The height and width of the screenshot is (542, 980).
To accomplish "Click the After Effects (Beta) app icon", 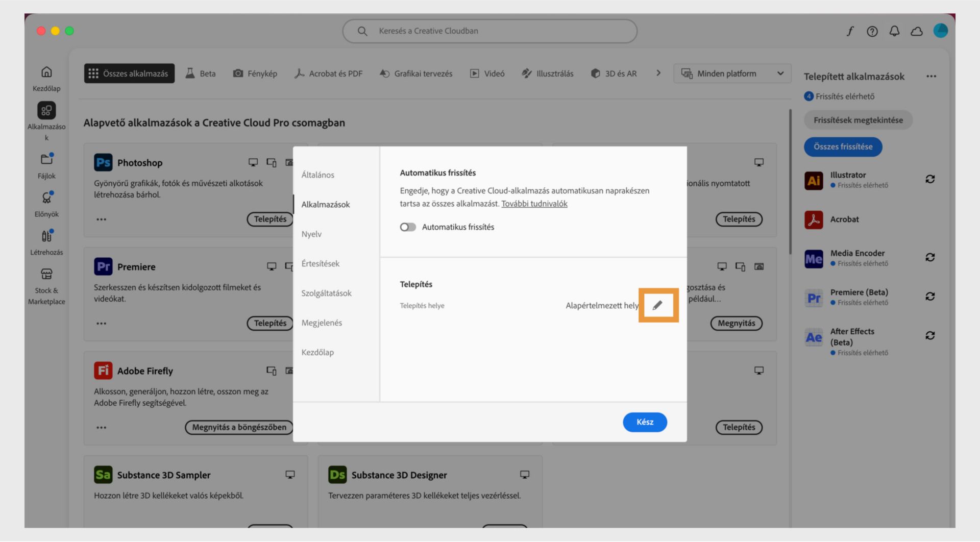I will pyautogui.click(x=814, y=337).
